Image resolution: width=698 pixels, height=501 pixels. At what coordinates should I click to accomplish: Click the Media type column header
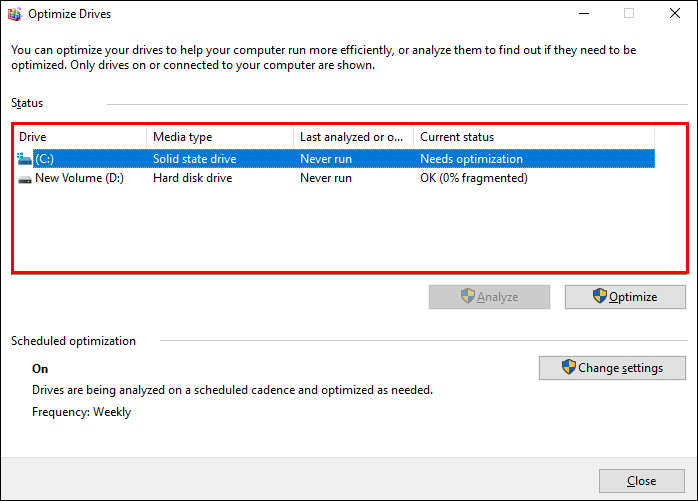pyautogui.click(x=220, y=137)
